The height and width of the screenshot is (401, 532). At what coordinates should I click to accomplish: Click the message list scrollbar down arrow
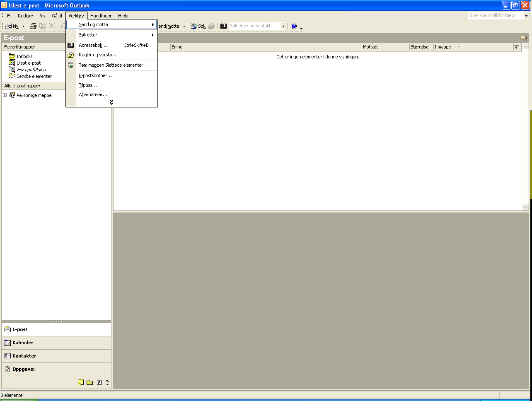pyautogui.click(x=525, y=207)
